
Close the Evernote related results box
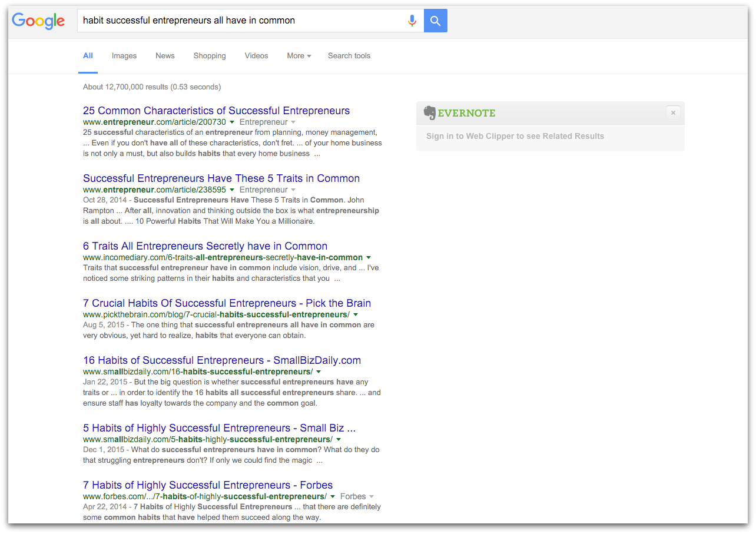pyautogui.click(x=673, y=113)
